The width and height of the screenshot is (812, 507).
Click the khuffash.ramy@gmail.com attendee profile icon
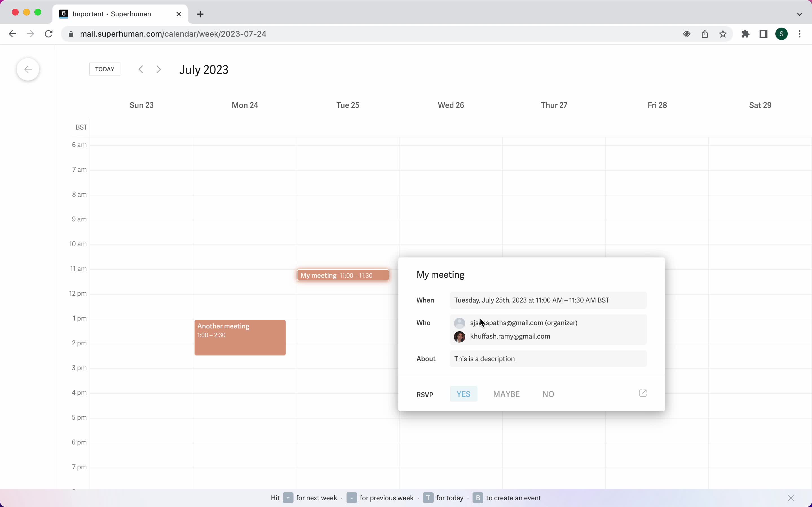point(460,336)
